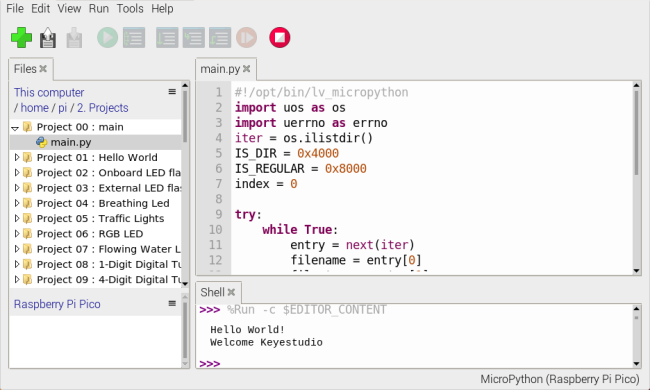The width and height of the screenshot is (650, 390).
Task: Expand the Project 03 : External LED folder
Action: click(x=17, y=188)
